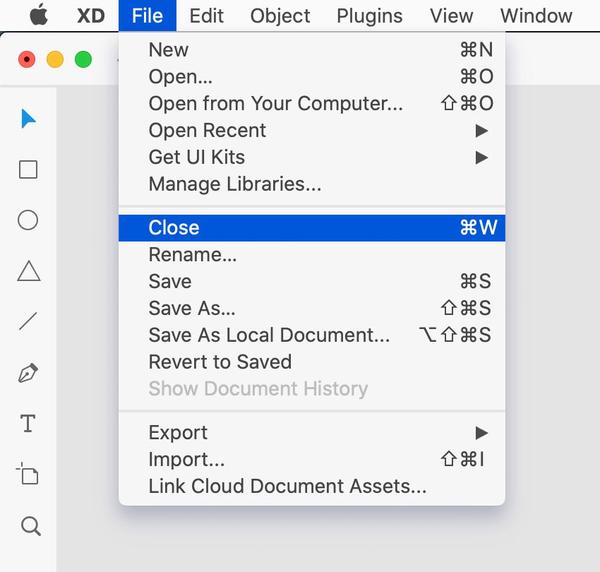
Task: Select Revert to Saved
Action: pyautogui.click(x=220, y=362)
